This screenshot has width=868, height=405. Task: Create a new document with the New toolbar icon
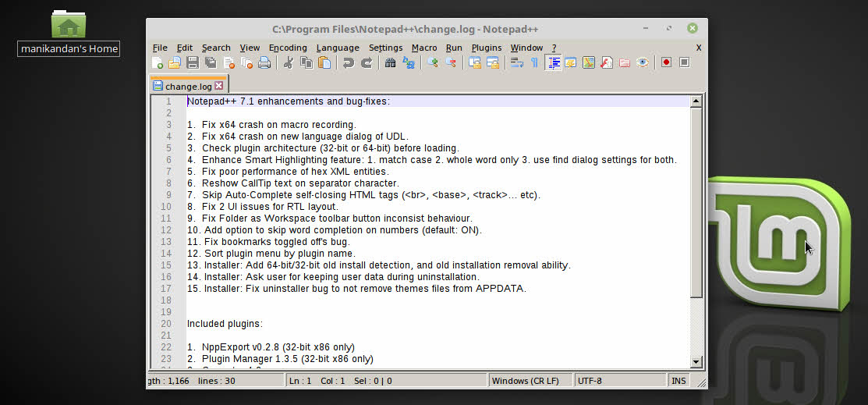coord(158,62)
